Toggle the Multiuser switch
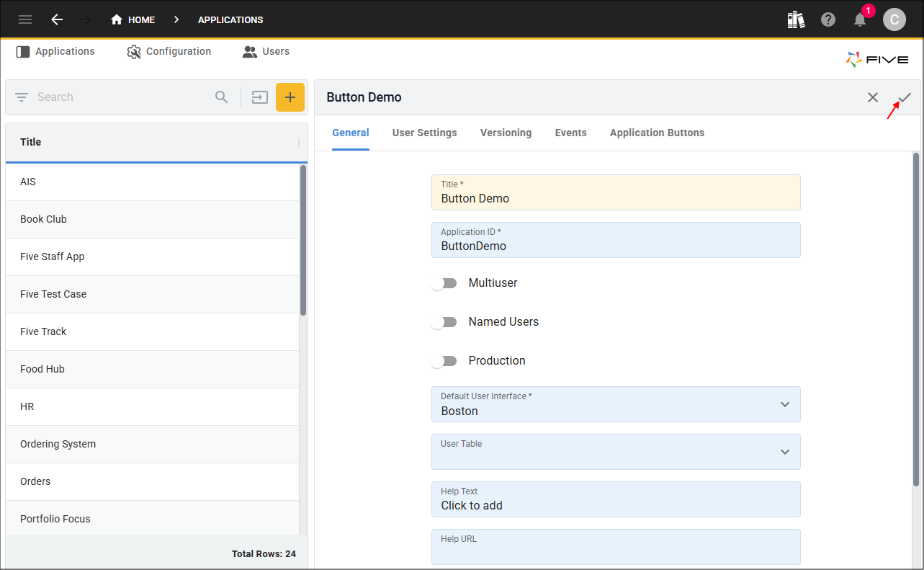Image resolution: width=924 pixels, height=570 pixels. coord(444,283)
